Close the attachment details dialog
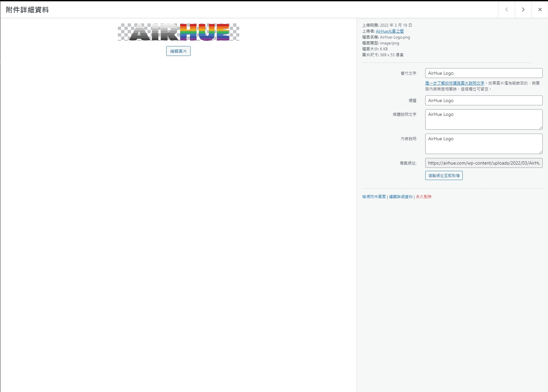The image size is (548, 392). (540, 10)
